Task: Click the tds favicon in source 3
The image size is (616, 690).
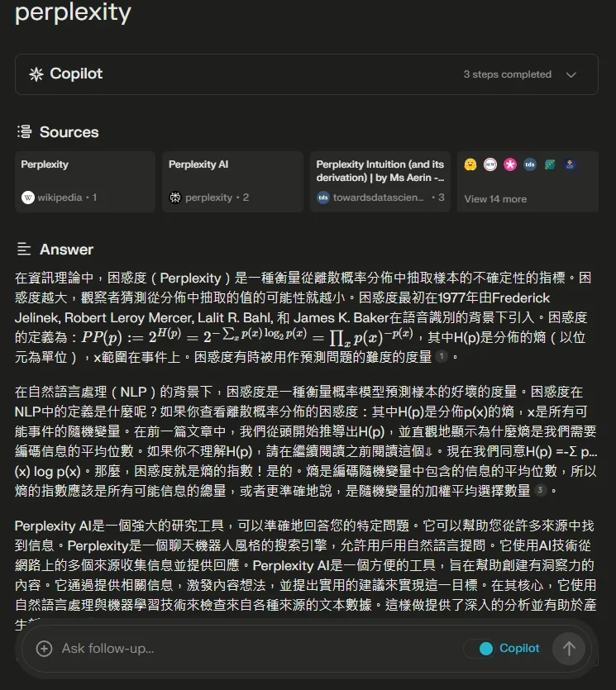Action: [323, 197]
